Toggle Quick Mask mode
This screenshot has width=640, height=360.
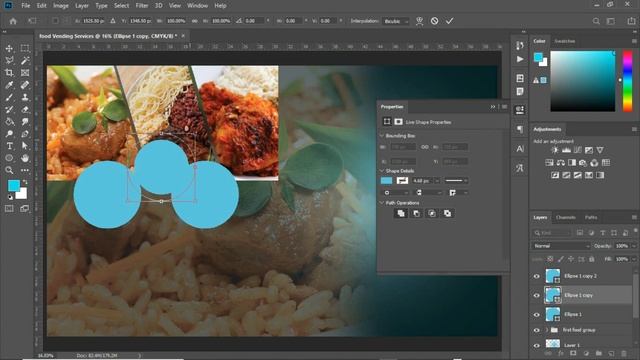[x=9, y=209]
